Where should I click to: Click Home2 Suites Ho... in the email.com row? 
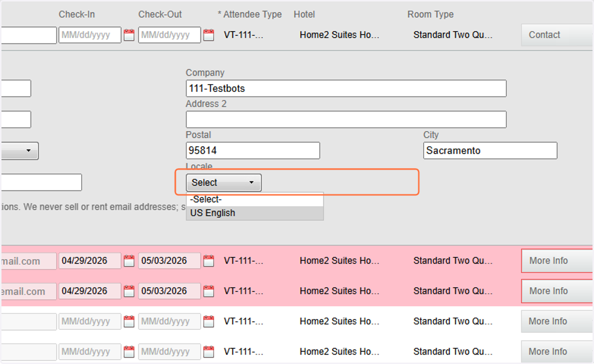coord(340,291)
